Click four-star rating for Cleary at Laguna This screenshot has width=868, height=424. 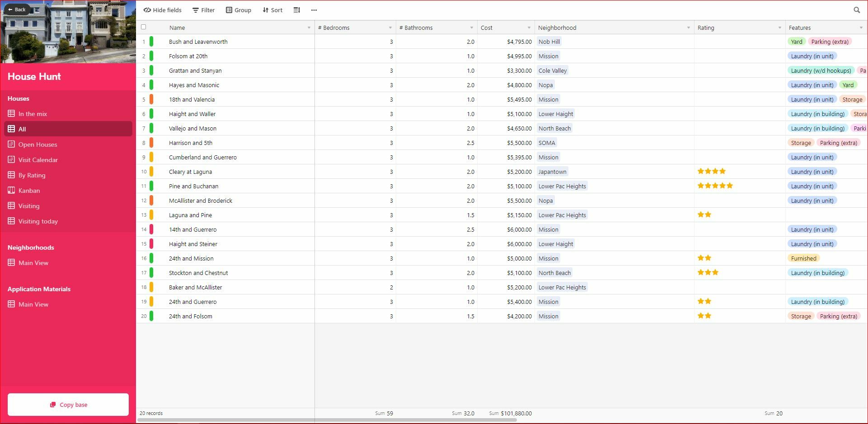[712, 171]
